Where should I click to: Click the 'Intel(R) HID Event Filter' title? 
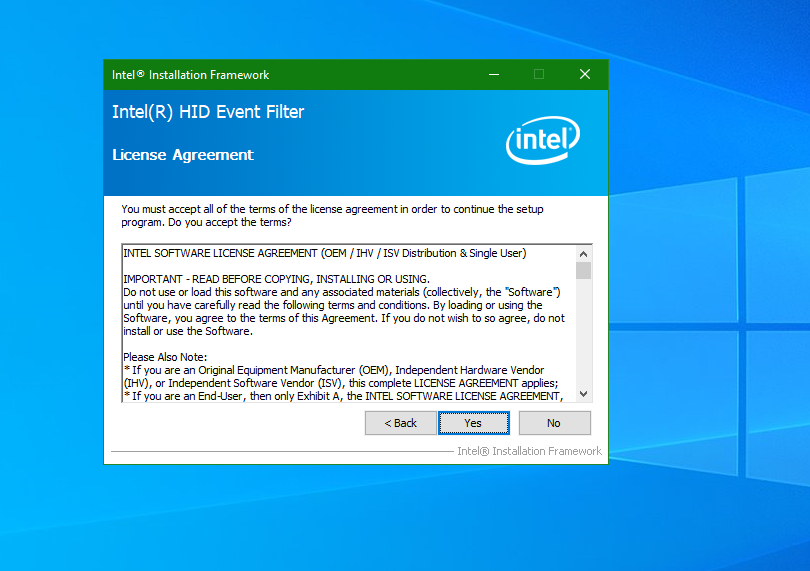(208, 112)
